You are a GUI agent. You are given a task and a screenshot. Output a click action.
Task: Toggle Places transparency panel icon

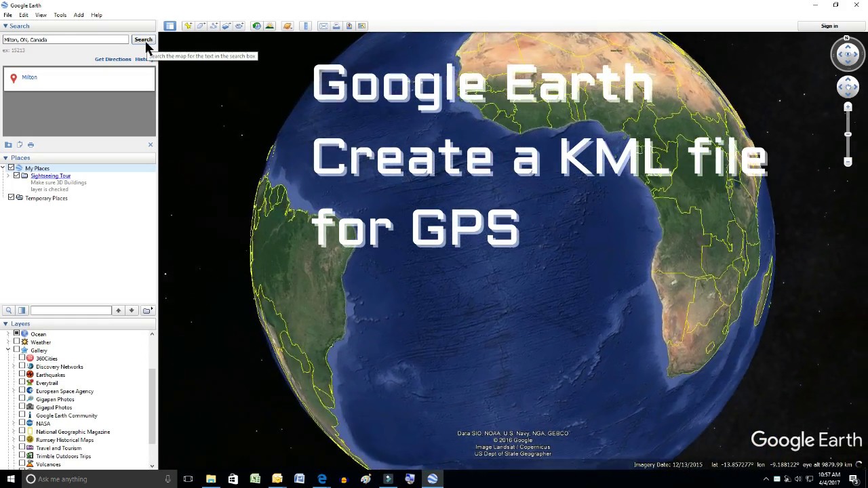point(22,310)
